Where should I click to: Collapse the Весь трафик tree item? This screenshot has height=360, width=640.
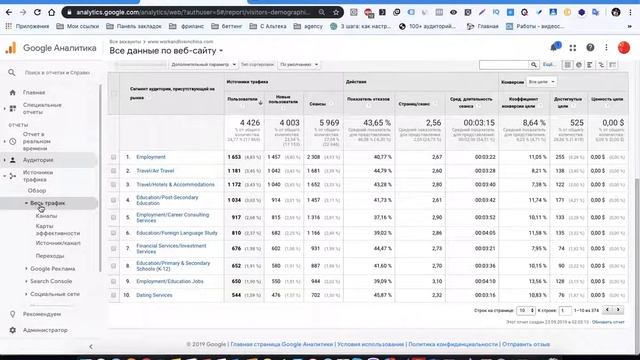pos(27,203)
